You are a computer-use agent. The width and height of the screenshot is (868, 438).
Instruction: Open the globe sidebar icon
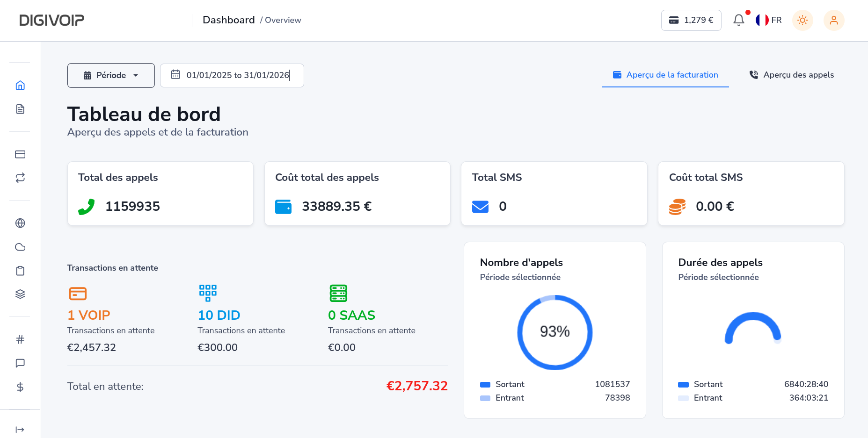pyautogui.click(x=20, y=223)
